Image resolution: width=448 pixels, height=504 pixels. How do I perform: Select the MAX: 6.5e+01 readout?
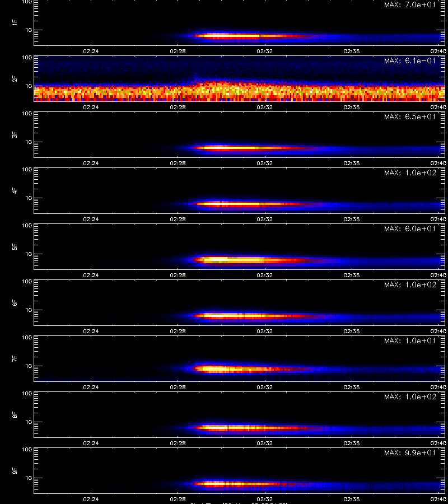410,116
